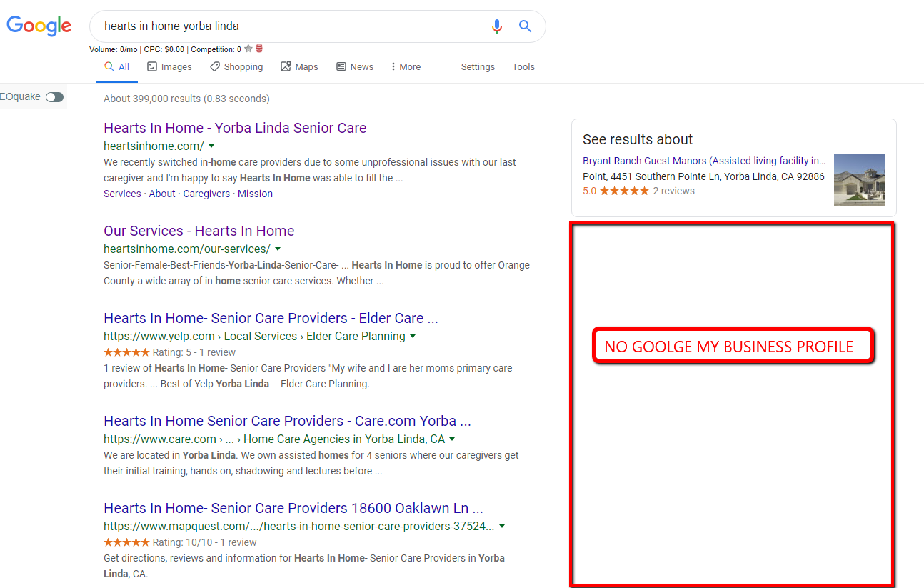Switch to the Shopping tab

pos(236,66)
